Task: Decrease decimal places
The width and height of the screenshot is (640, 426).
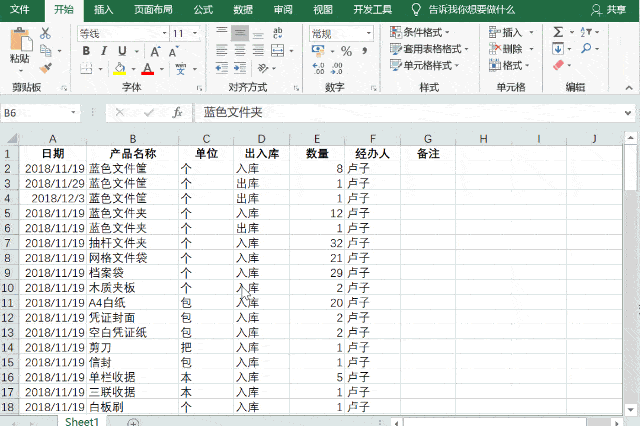Action: click(337, 68)
